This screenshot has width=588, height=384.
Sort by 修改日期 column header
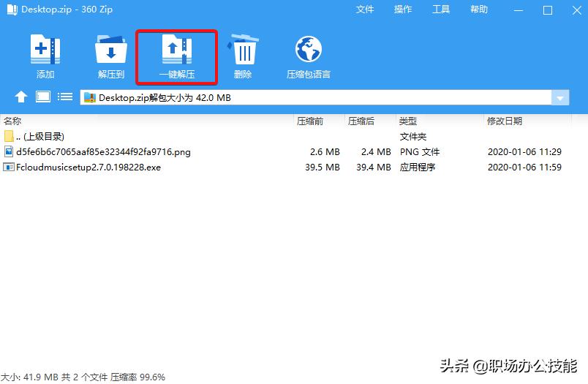(505, 121)
